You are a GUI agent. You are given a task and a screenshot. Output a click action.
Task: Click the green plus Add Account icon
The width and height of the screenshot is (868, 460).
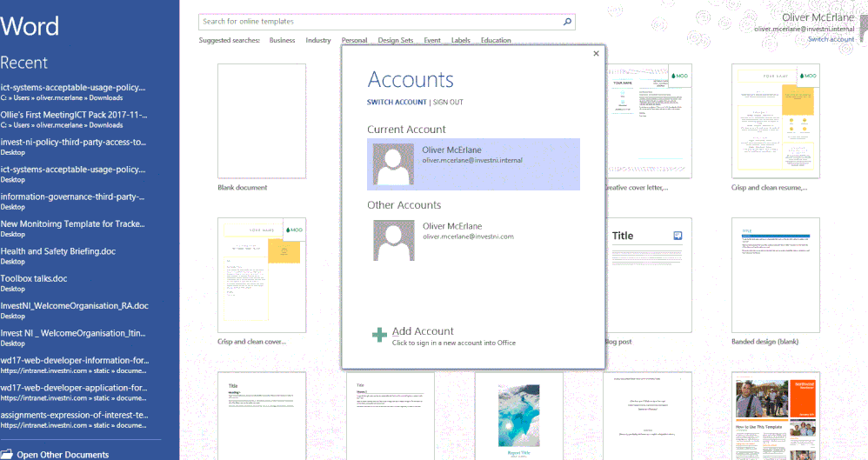[379, 335]
